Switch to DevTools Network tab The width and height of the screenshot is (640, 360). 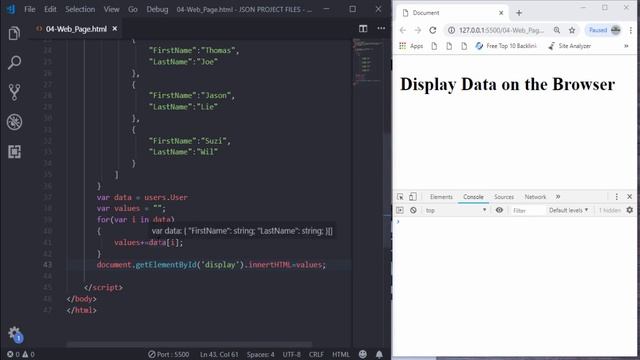pos(535,197)
